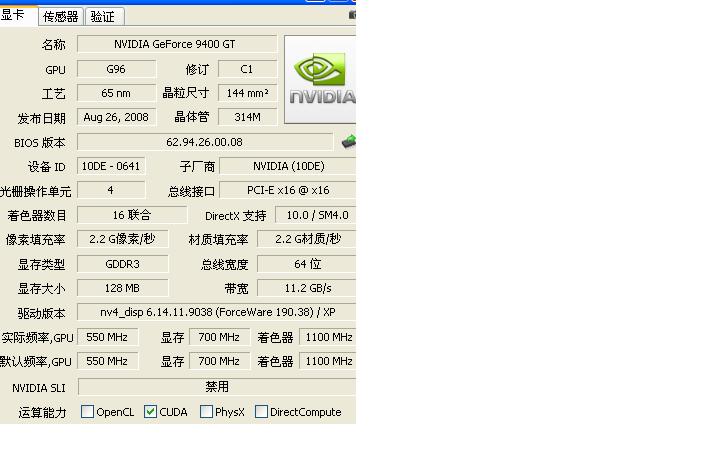This screenshot has height=450, width=720.
Task: Click the 像素填充率 label
Action: point(35,240)
